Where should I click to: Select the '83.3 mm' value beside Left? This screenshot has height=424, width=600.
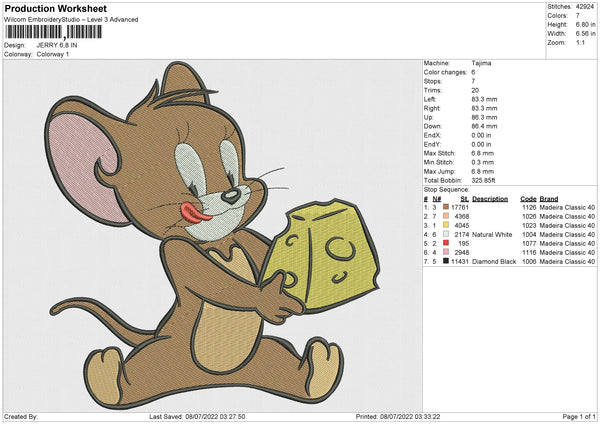pos(484,99)
